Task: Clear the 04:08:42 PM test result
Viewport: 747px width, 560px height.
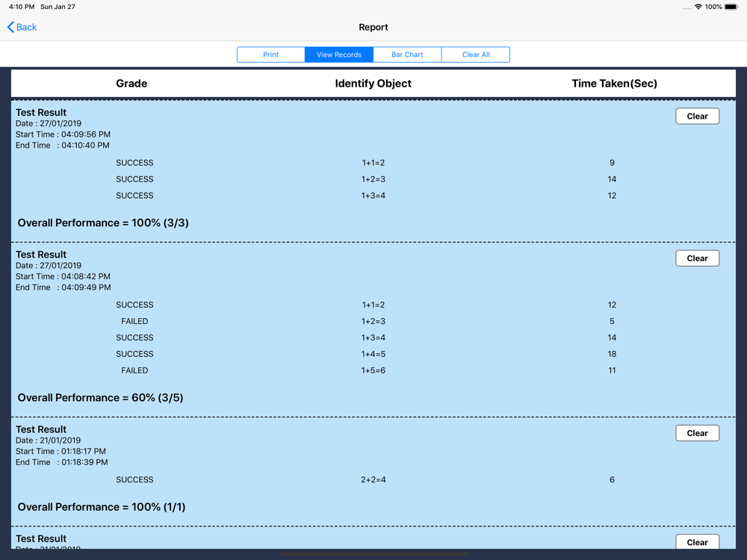Action: [x=697, y=258]
